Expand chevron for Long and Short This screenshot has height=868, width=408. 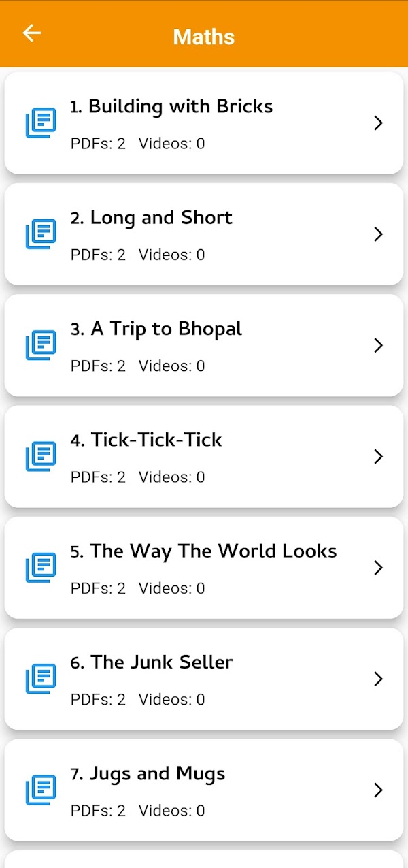[x=379, y=234]
